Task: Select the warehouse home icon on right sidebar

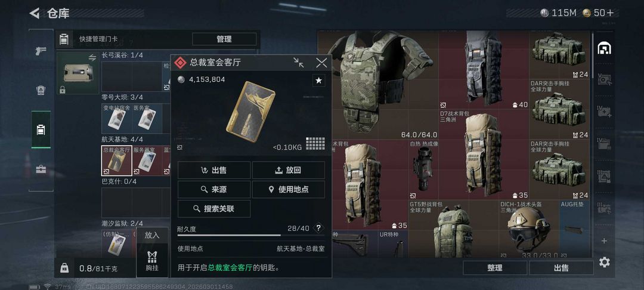Action: pos(603,48)
